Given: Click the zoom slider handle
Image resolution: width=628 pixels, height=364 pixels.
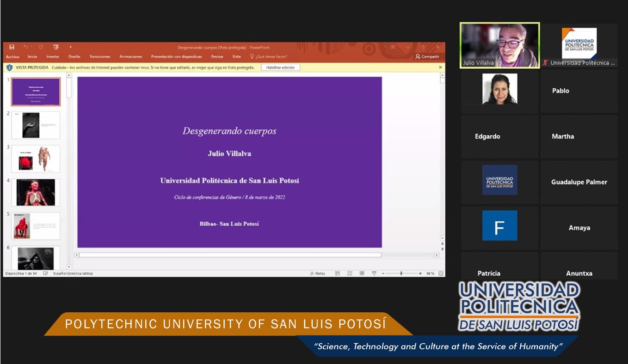Looking at the screenshot, I should point(401,273).
